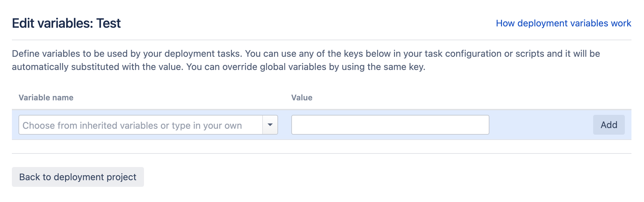644x202 pixels.
Task: Return to the deployment project page
Action: tap(78, 177)
